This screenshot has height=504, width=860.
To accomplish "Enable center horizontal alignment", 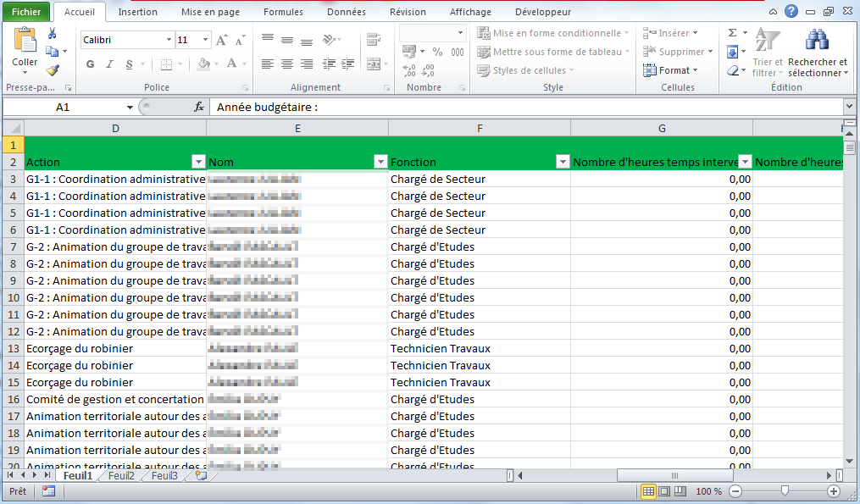I will pyautogui.click(x=287, y=64).
